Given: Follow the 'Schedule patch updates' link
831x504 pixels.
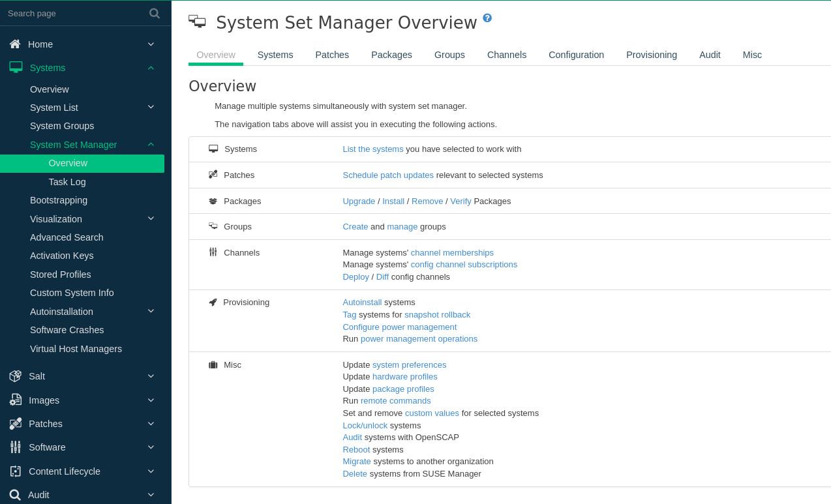Looking at the screenshot, I should [388, 175].
